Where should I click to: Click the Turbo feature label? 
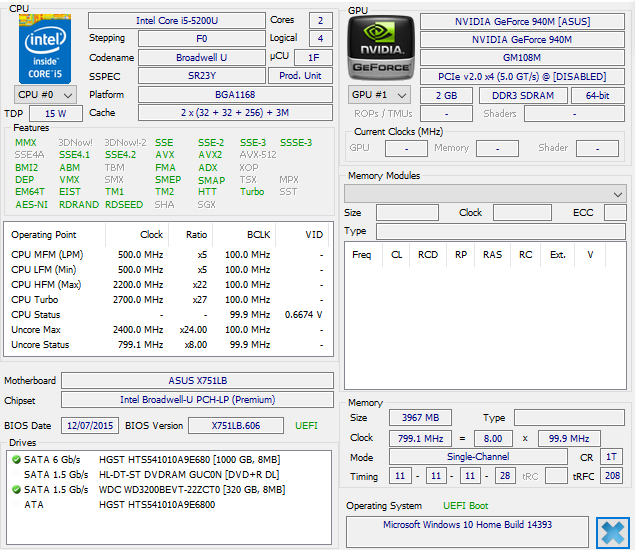pos(252,192)
